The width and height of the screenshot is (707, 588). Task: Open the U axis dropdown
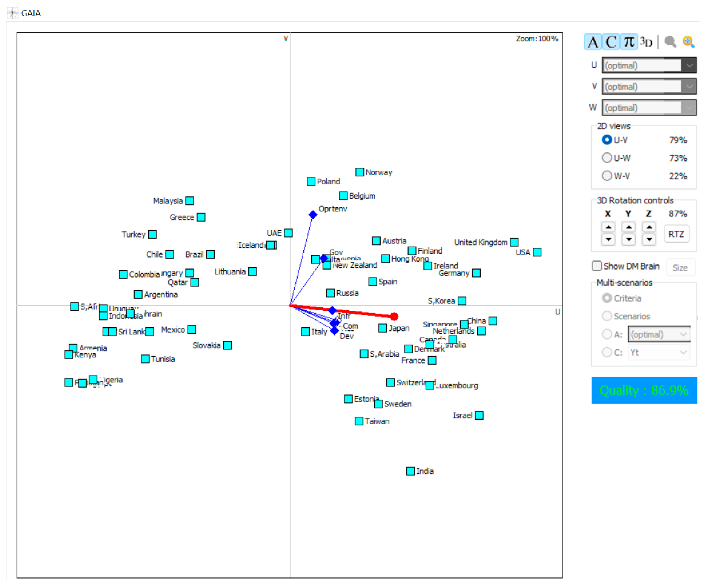pos(689,65)
